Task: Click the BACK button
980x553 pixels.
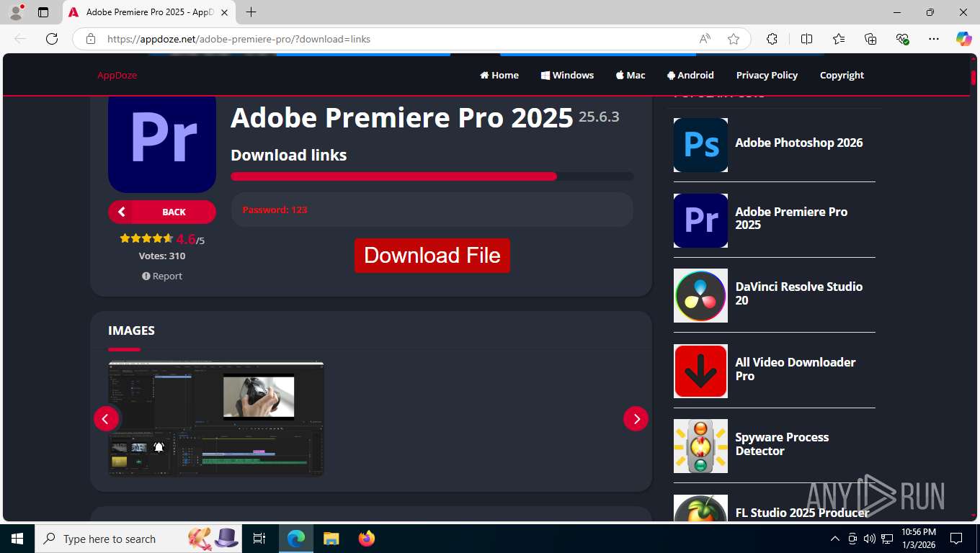Action: point(162,212)
